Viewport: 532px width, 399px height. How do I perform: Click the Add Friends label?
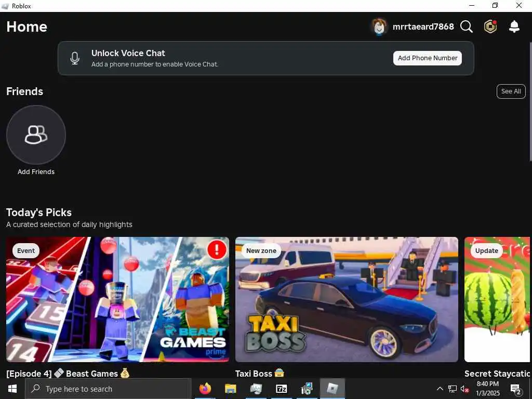[36, 171]
